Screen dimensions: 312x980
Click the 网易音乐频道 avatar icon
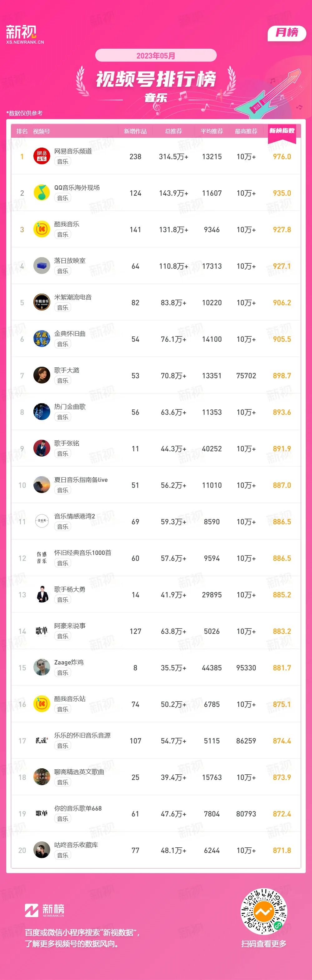coord(42,156)
